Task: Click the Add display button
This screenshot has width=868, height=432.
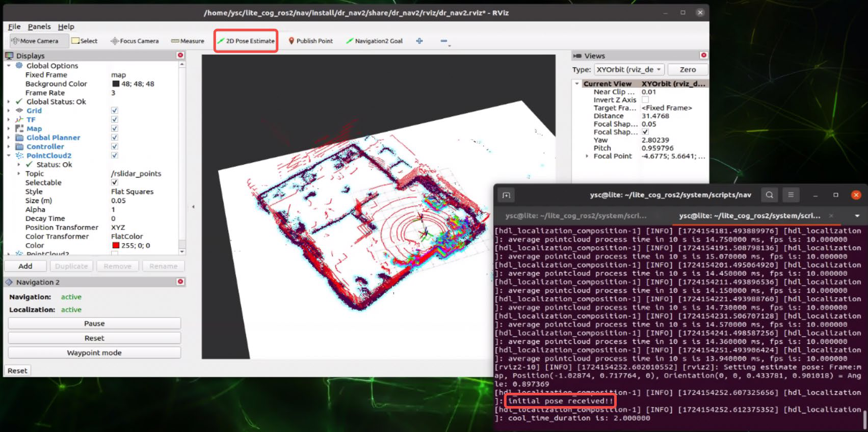Action: [x=25, y=266]
